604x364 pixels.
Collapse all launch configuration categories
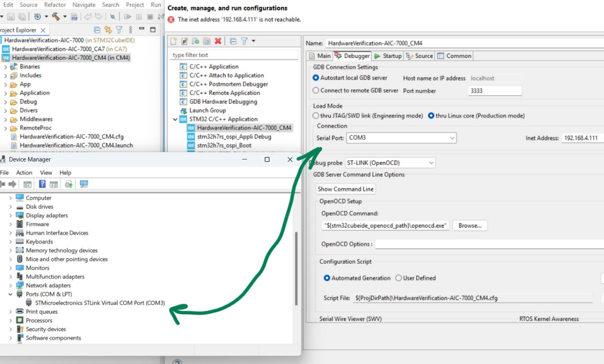click(x=233, y=41)
